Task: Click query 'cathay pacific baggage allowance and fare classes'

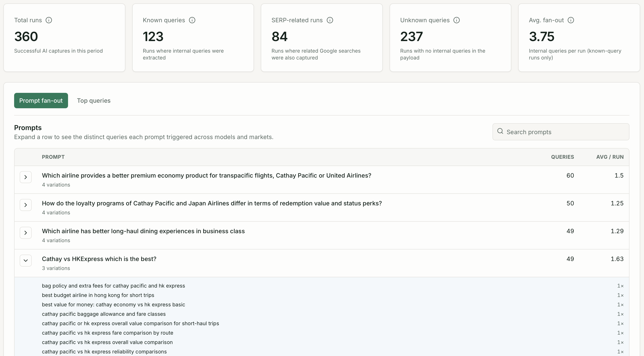Action: point(104,314)
